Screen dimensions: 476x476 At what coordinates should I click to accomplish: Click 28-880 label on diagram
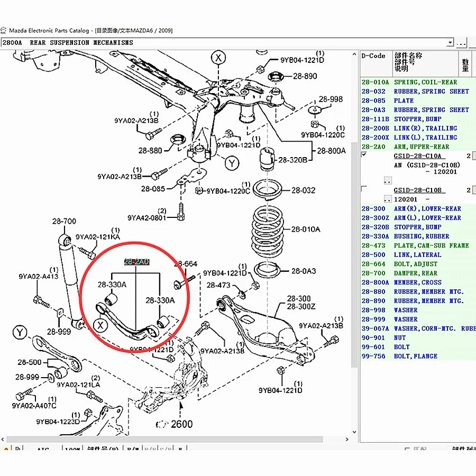point(150,151)
